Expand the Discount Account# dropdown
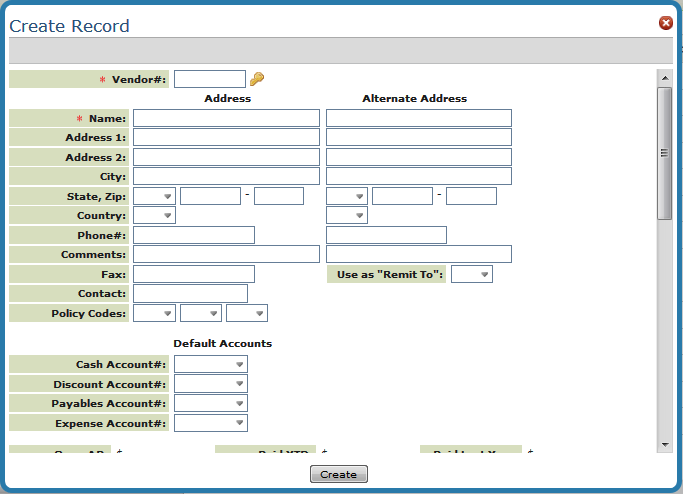 coord(211,384)
